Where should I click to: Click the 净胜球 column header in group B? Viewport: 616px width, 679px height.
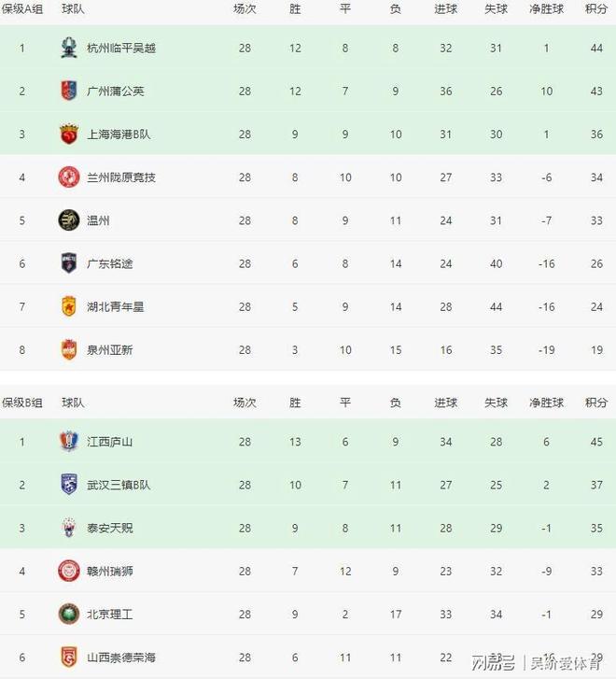coord(546,403)
